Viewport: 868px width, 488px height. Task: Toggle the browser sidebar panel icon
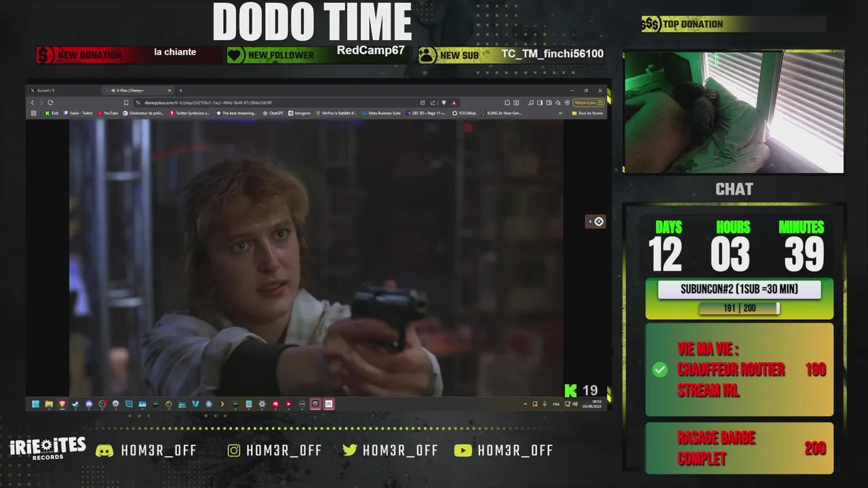[x=540, y=102]
